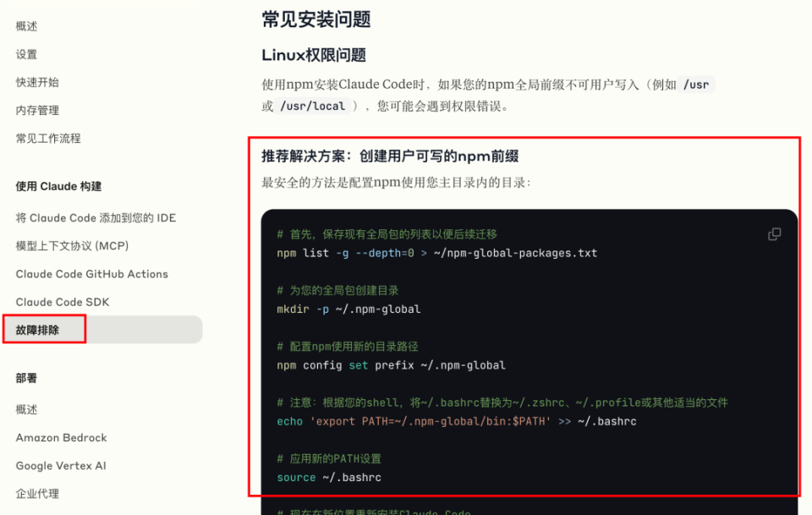Click the source ~/.bashrc command
The image size is (812, 515).
(329, 477)
